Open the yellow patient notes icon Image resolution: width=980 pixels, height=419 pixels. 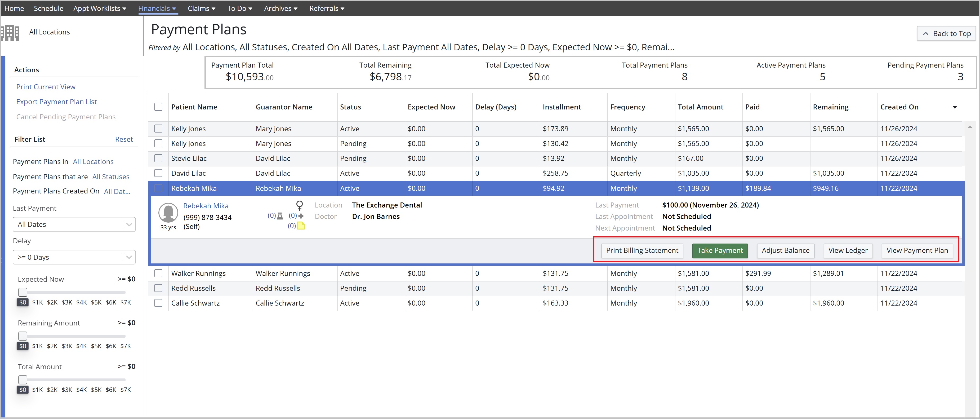tap(301, 226)
